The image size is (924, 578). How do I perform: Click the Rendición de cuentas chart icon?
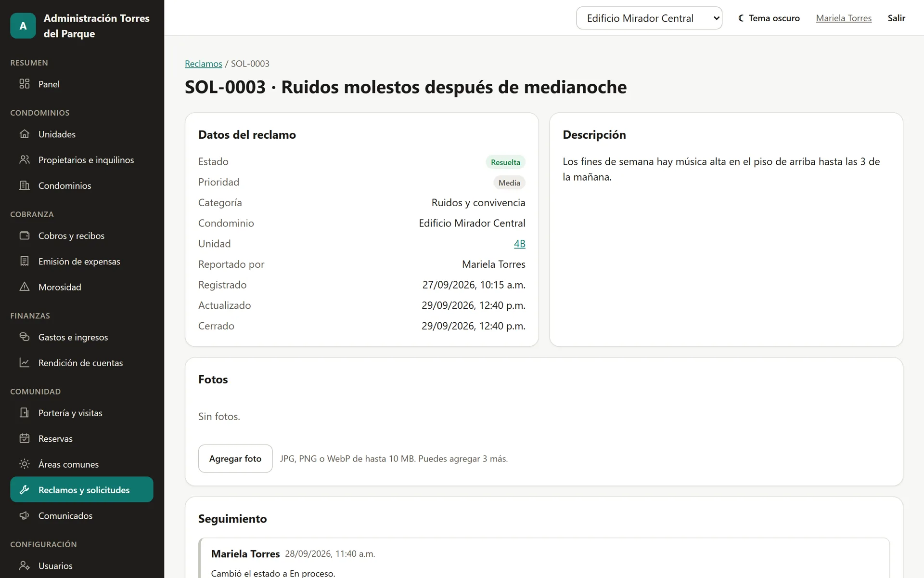pos(25,363)
